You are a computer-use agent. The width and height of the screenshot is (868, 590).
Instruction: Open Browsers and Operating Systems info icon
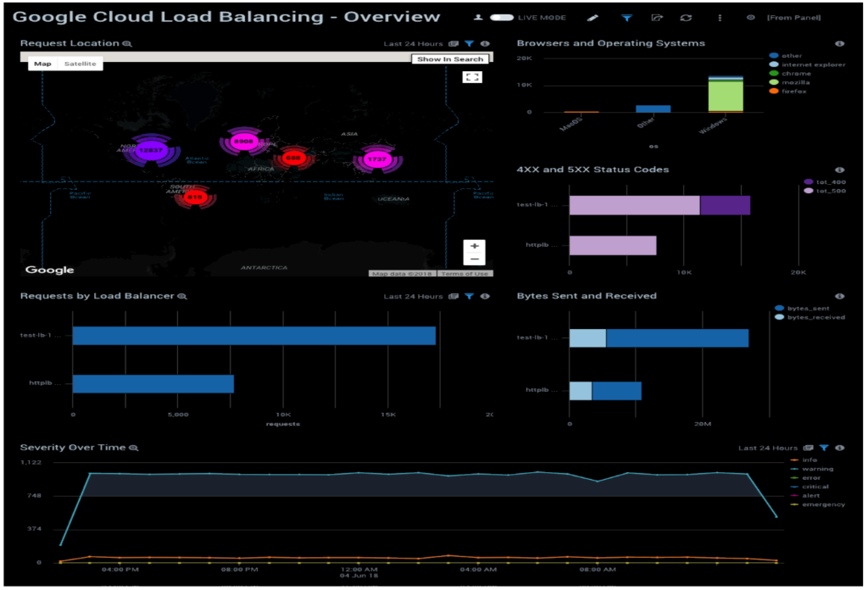(840, 44)
